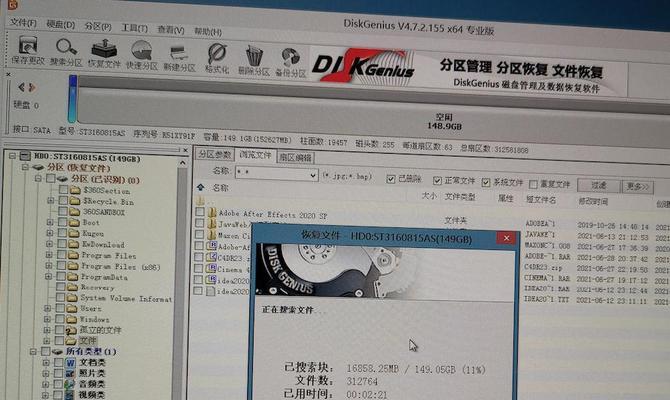The image size is (670, 400).
Task: Click the 视频类 video type icon
Action: coord(70,395)
